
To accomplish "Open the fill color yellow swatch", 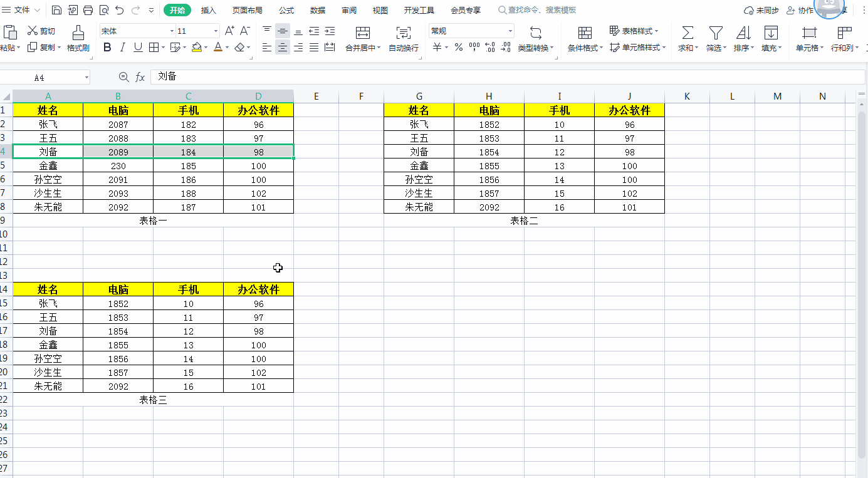I will coord(197,47).
